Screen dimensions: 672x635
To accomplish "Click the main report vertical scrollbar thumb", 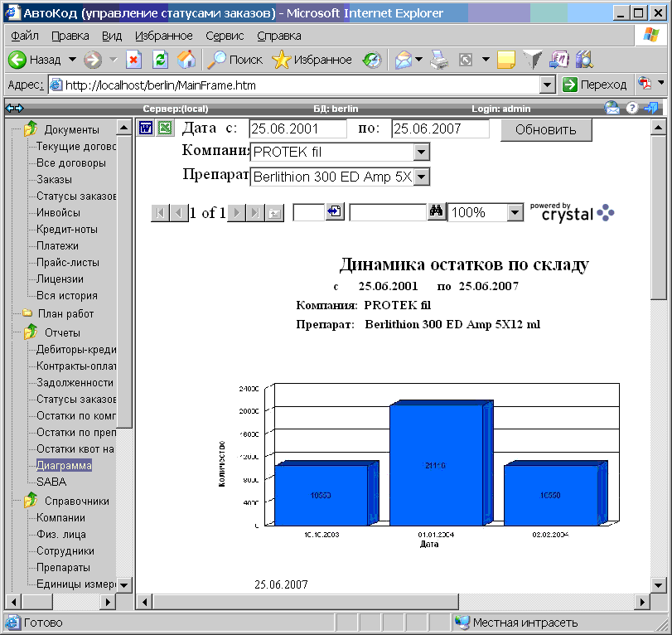I will 658,217.
